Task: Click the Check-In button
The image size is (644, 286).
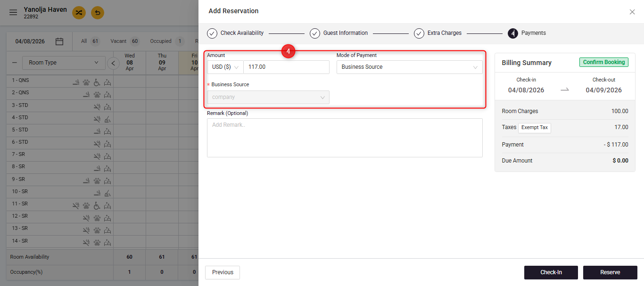Action: 551,272
